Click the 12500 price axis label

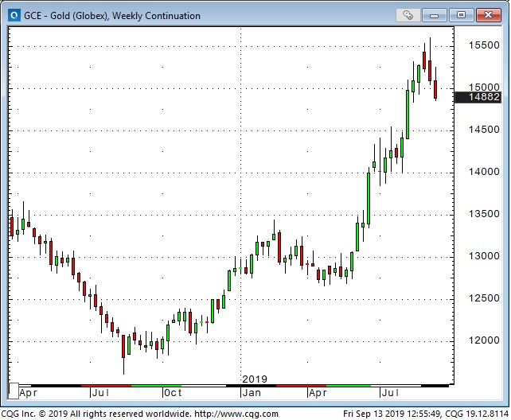point(484,298)
